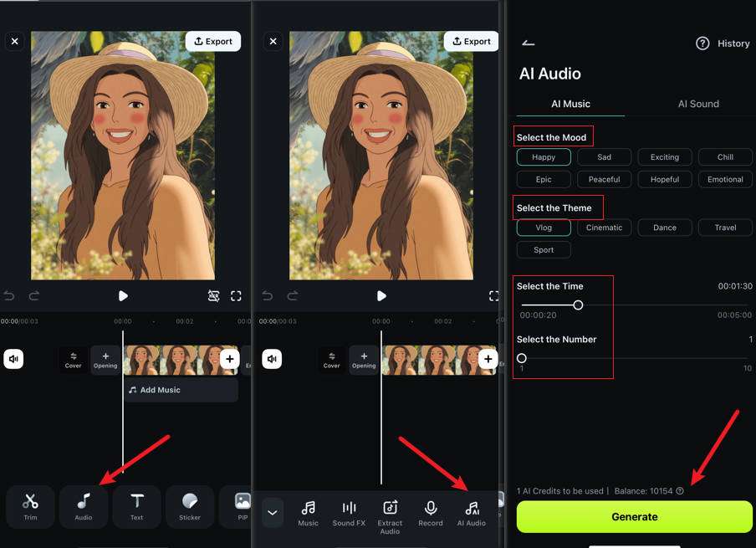The height and width of the screenshot is (548, 756).
Task: Open Music in the audio toolbar
Action: point(308,514)
